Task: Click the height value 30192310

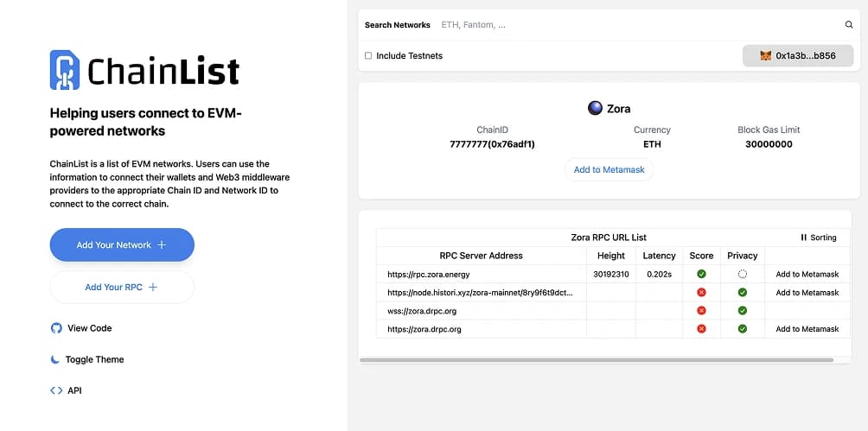Action: click(611, 274)
